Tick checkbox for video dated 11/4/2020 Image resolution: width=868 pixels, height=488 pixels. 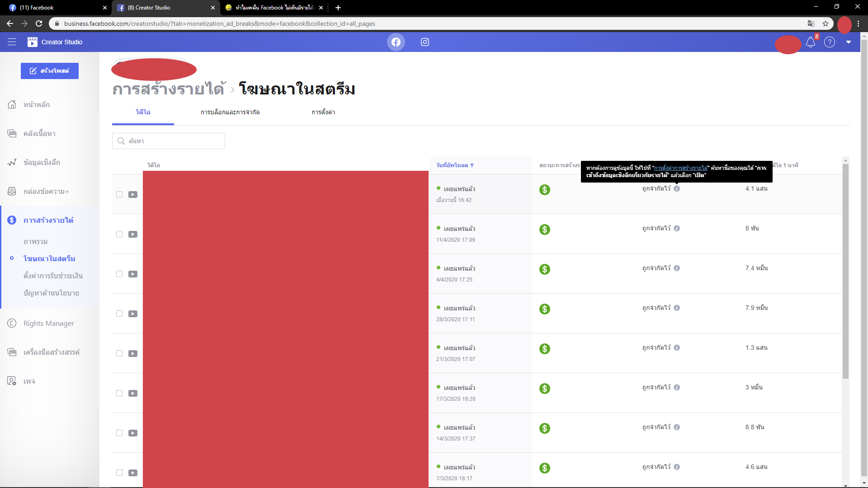119,234
